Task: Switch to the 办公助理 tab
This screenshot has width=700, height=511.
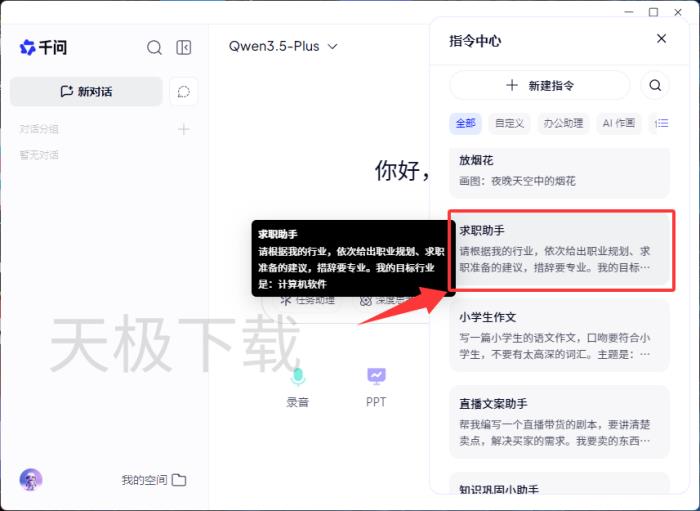Action: [x=563, y=124]
